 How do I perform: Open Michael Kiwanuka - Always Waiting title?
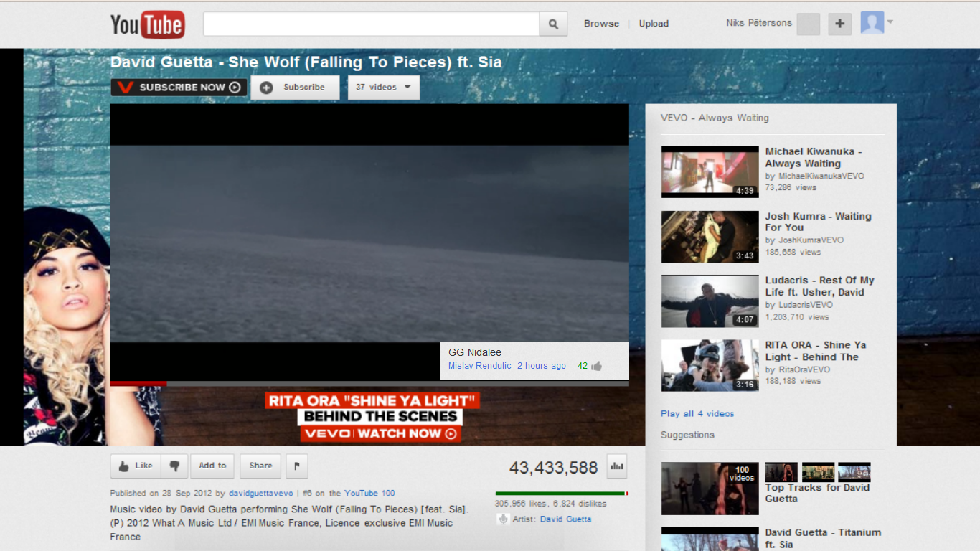point(814,157)
